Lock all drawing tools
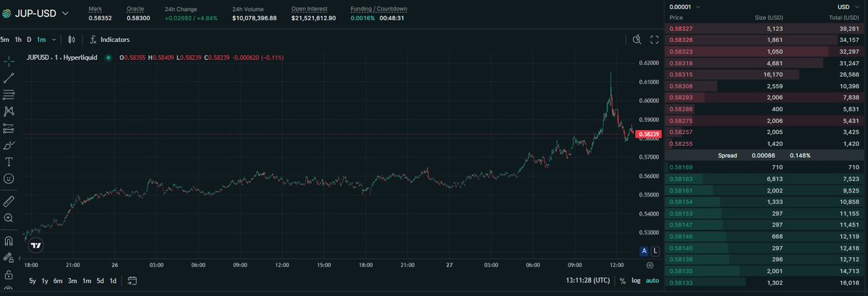The height and width of the screenshot is (296, 868). coord(9,274)
